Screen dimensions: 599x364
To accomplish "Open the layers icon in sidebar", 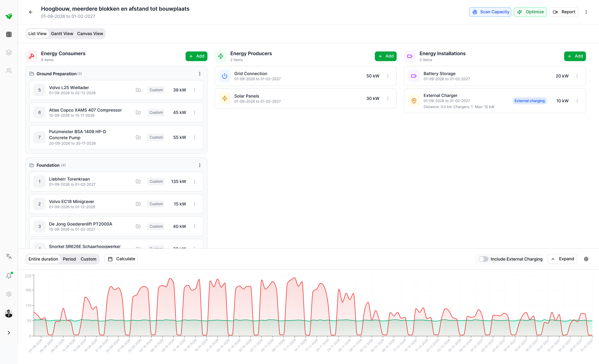I will coord(9,53).
